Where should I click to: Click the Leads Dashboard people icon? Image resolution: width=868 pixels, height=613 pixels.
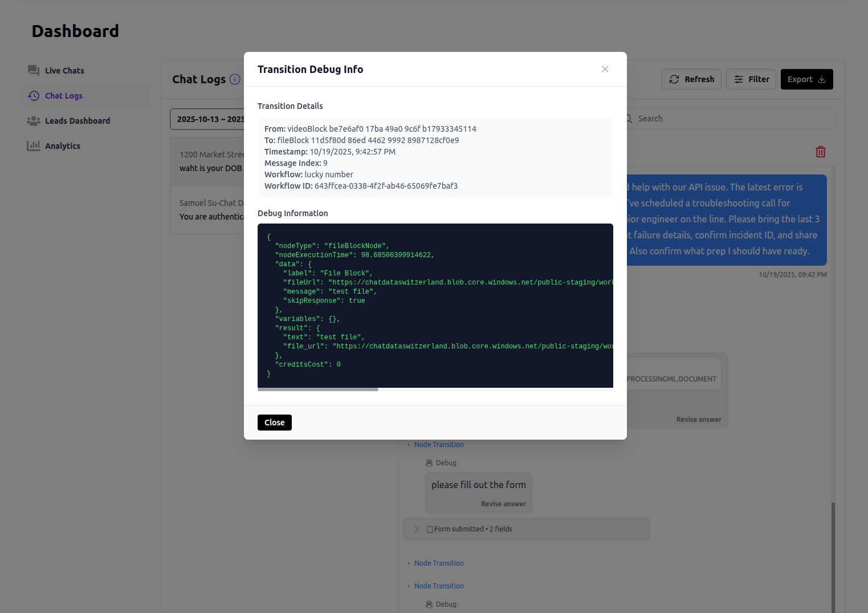pyautogui.click(x=34, y=121)
